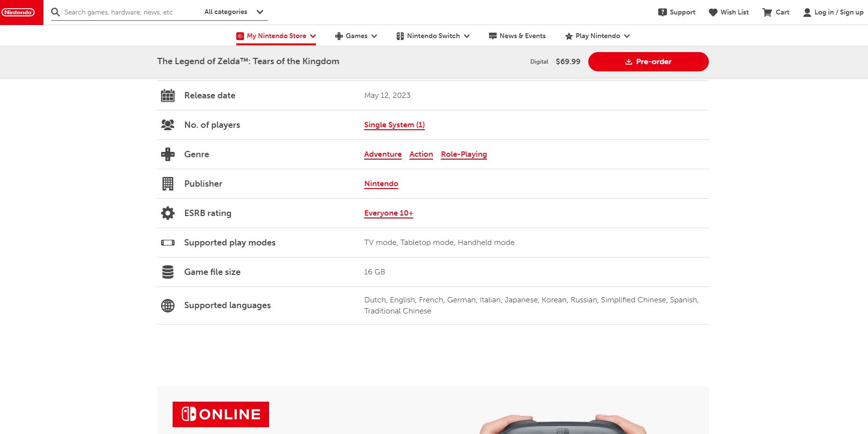Screen dimensions: 868x434
Task: Click the Support help icon
Action: (x=663, y=13)
